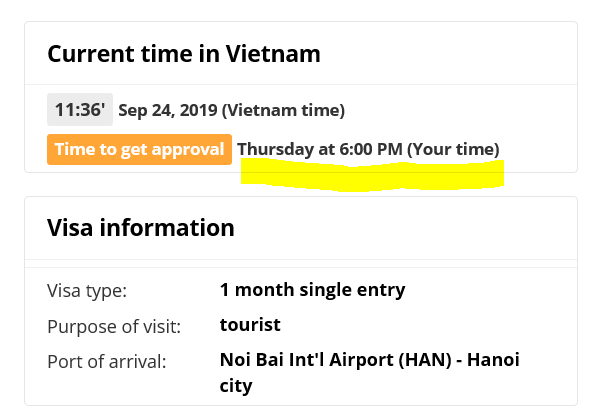Viewport: 600px width, 414px height.
Task: Click the 11:36' time box
Action: point(78,109)
